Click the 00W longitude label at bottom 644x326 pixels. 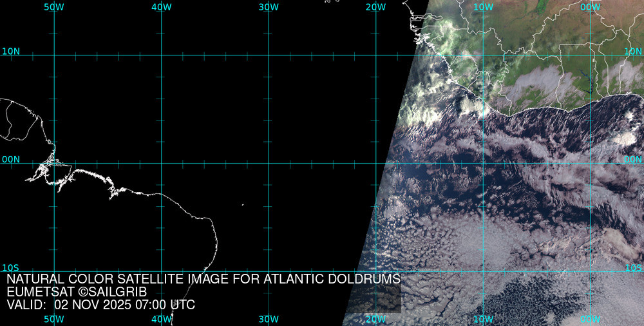pyautogui.click(x=590, y=319)
